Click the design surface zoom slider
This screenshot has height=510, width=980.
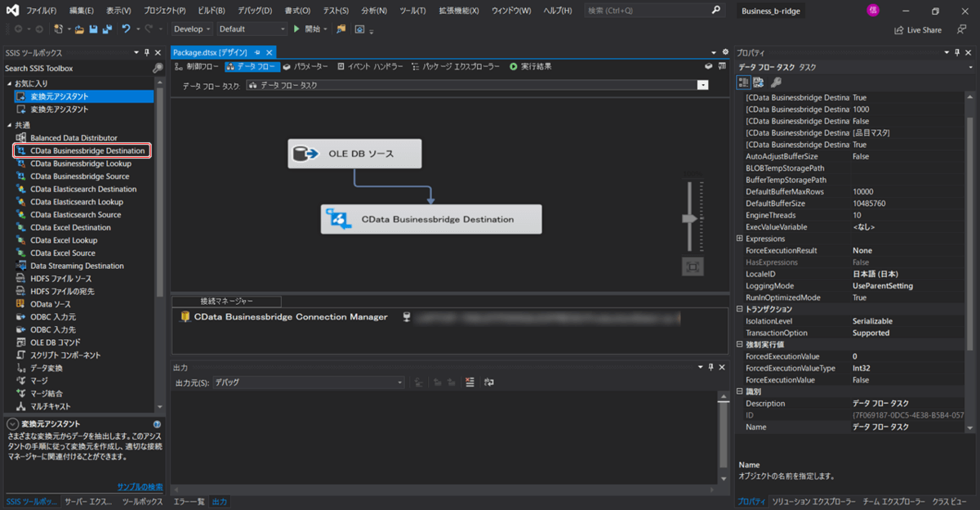click(691, 218)
